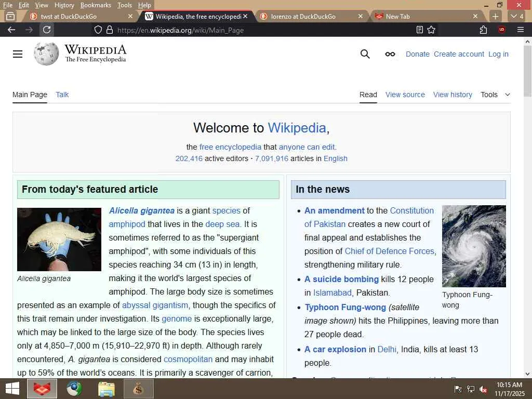Screen dimensions: 532x399
Task: Open the appearance glasses icon
Action: click(390, 54)
